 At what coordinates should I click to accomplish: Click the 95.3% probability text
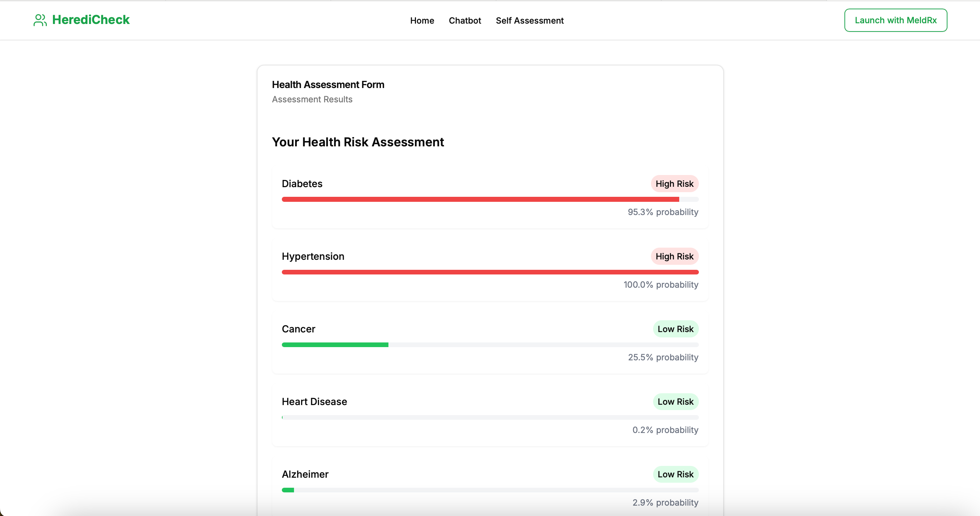click(x=663, y=212)
